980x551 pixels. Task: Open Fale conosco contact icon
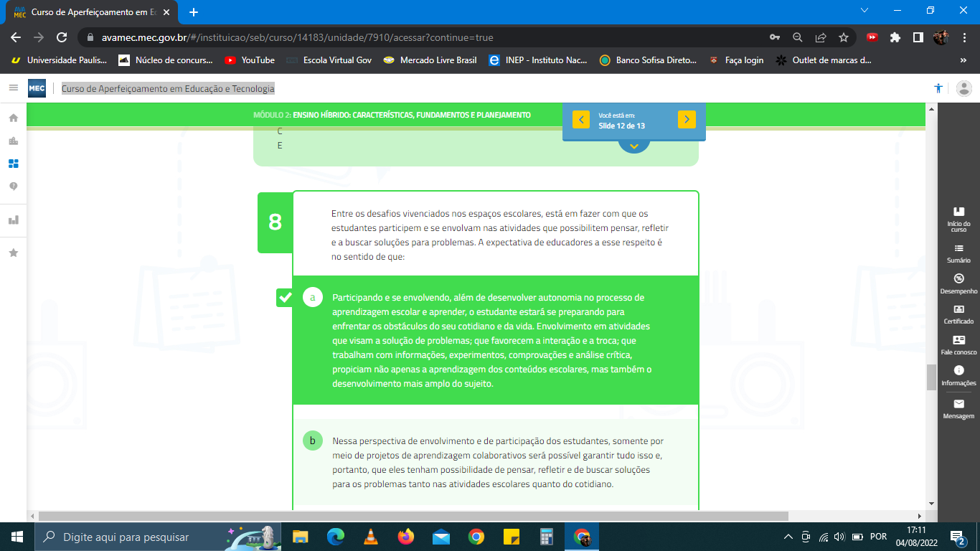pos(958,340)
